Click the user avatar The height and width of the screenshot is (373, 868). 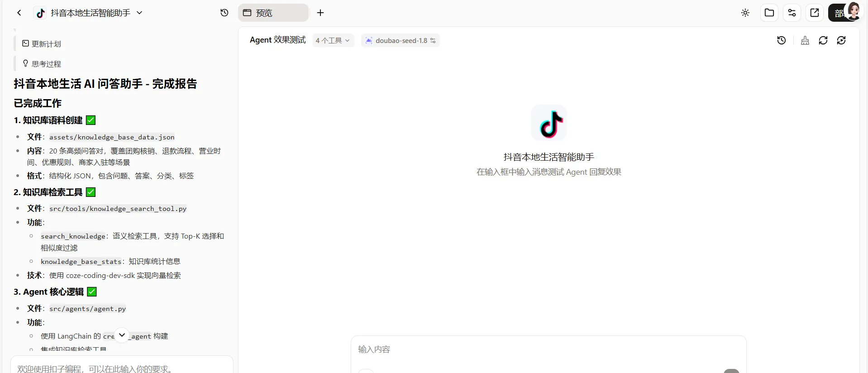click(x=853, y=11)
